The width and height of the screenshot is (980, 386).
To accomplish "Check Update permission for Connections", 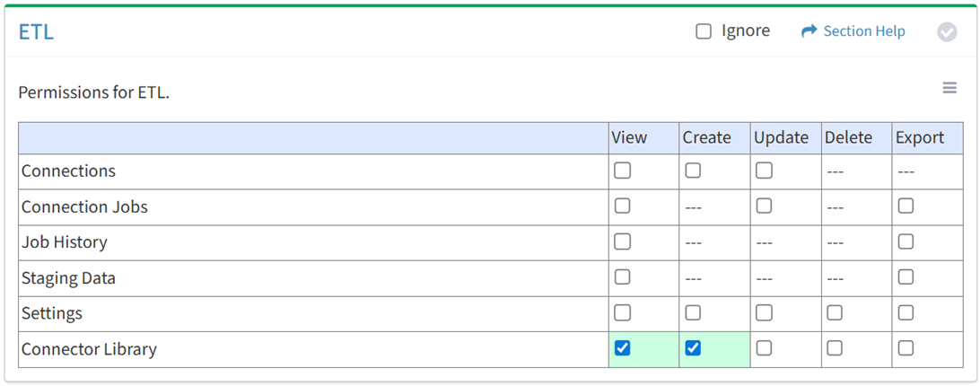I will (764, 171).
